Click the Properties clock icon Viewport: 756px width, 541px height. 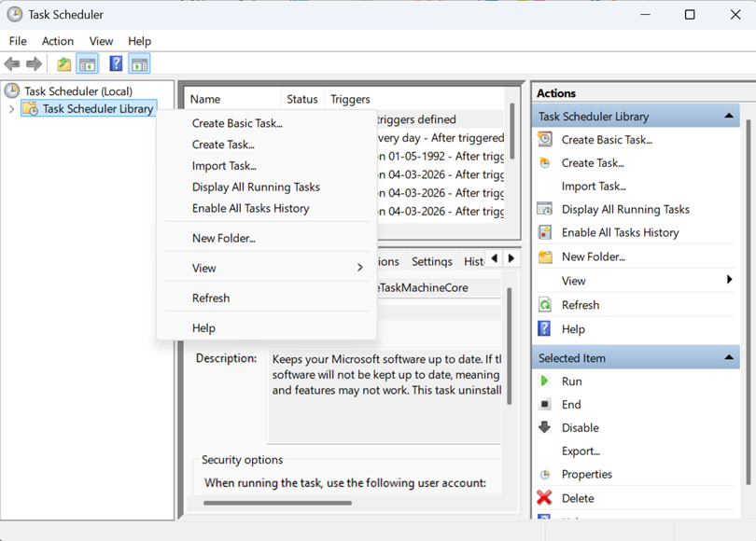[x=545, y=475]
